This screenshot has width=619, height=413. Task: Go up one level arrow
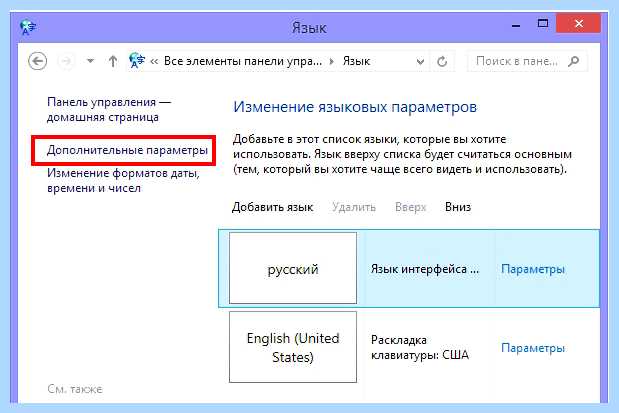pyautogui.click(x=113, y=61)
